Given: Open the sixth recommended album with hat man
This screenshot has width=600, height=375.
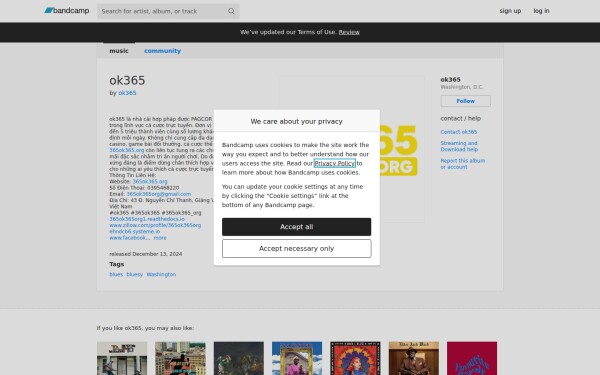Looking at the screenshot, I should (414, 358).
